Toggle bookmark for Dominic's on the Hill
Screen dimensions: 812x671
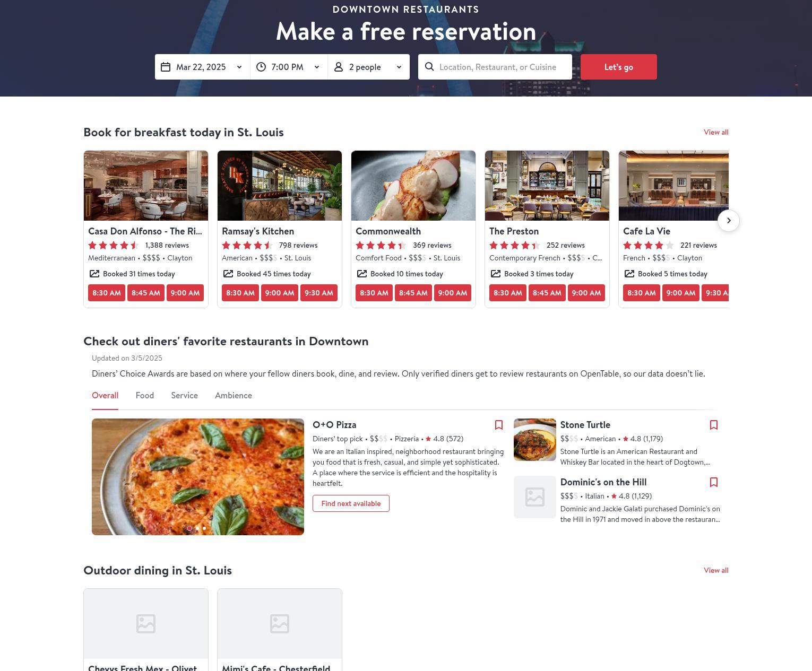click(714, 482)
